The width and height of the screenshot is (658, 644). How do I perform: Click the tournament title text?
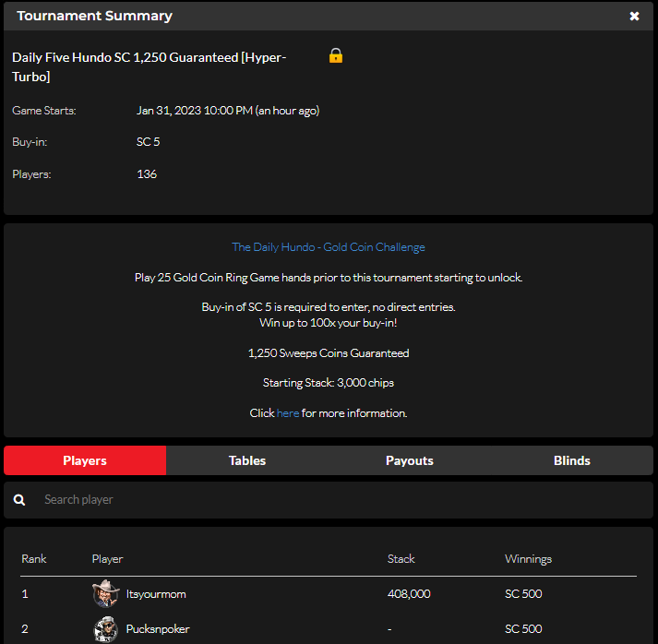(x=149, y=66)
